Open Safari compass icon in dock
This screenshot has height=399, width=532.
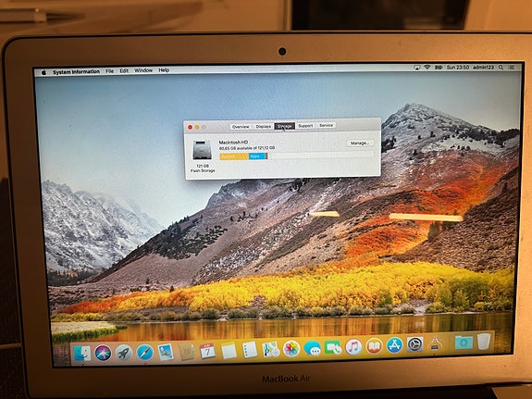(x=145, y=352)
